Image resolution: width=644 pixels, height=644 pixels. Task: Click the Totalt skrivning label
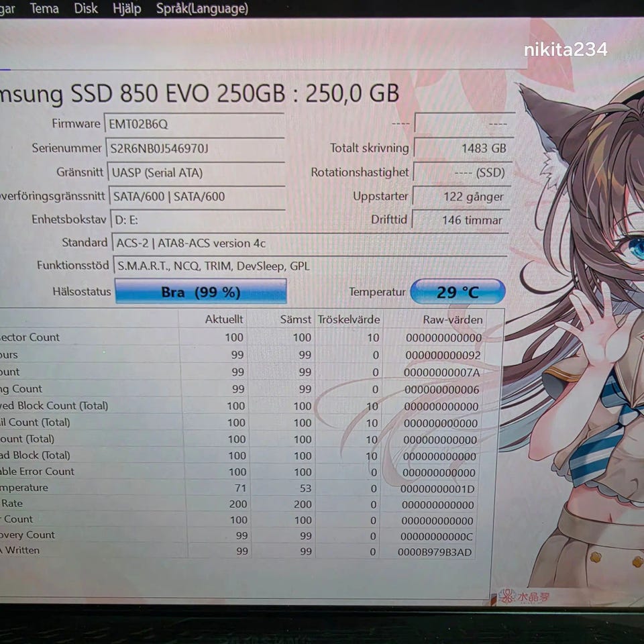tap(369, 148)
